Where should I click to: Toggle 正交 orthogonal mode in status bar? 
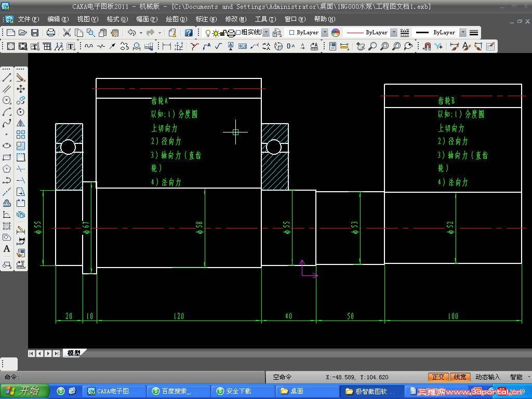pos(438,377)
